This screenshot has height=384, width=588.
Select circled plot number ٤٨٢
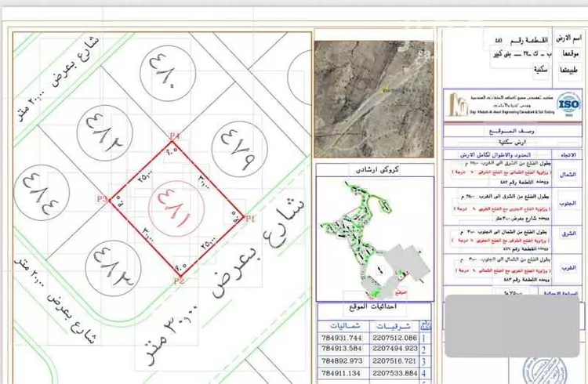(x=104, y=133)
